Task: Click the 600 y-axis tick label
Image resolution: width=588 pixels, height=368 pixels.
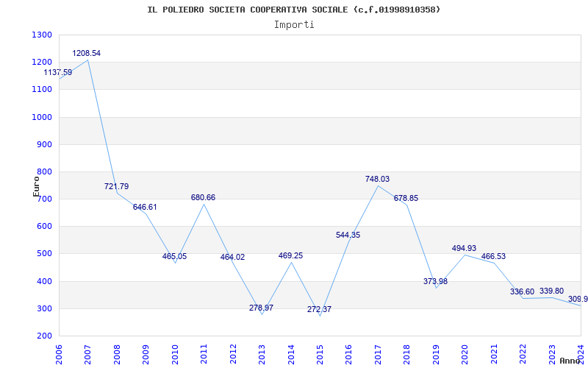Action: [43, 227]
